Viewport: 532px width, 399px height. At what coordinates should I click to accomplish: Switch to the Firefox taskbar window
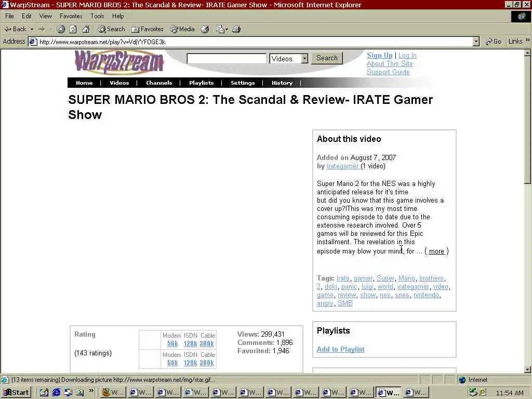113,392
